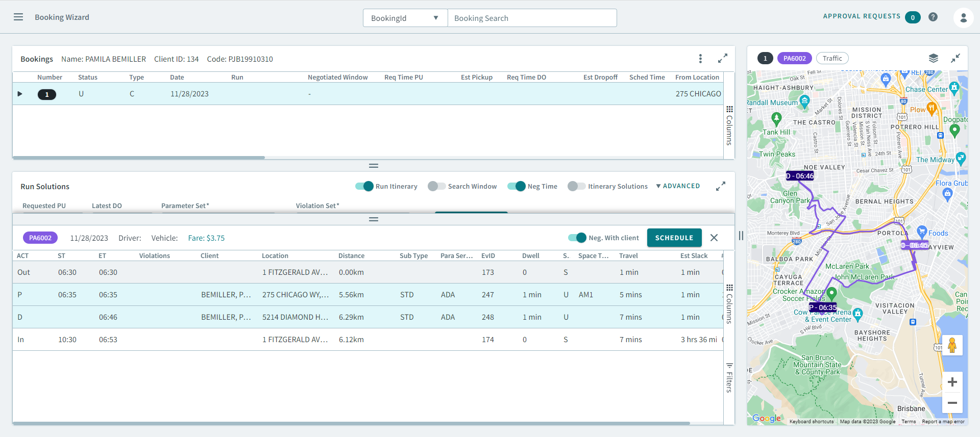The height and width of the screenshot is (437, 980).
Task: Sort by Distance column header
Action: [352, 256]
